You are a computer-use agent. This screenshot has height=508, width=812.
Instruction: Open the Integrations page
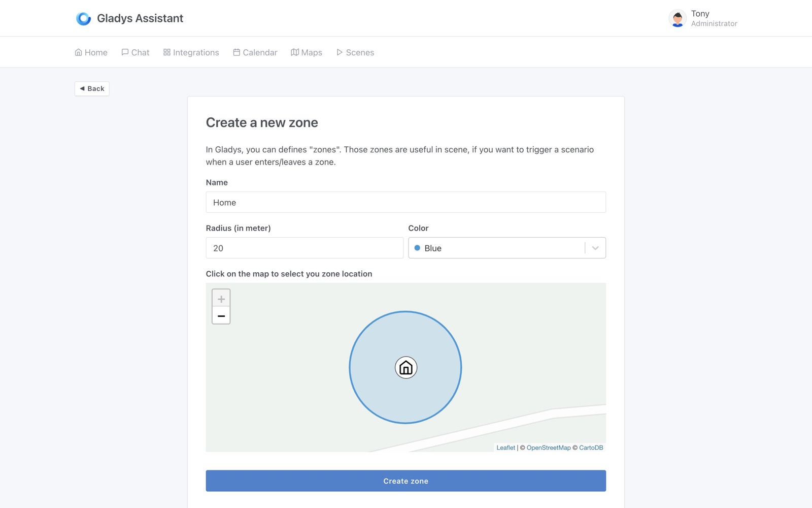[191, 52]
